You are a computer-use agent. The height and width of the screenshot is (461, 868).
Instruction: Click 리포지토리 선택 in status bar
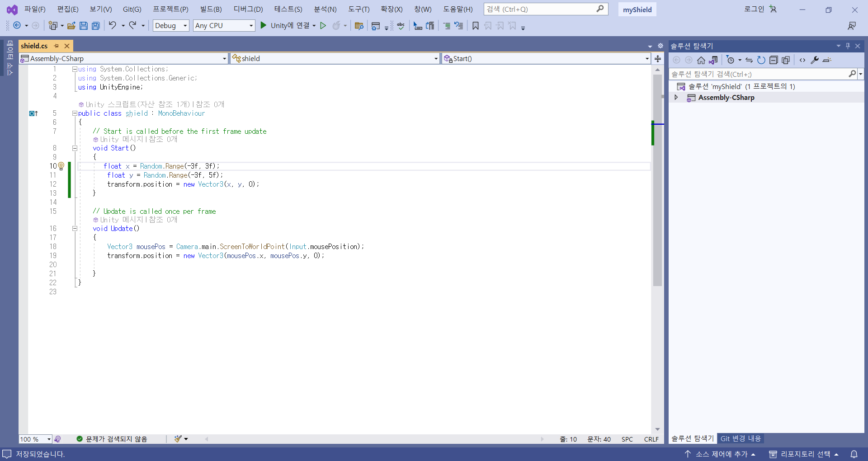(804, 454)
